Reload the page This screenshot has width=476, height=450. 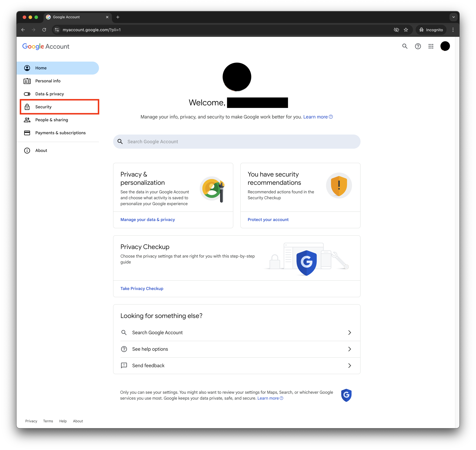coord(44,30)
